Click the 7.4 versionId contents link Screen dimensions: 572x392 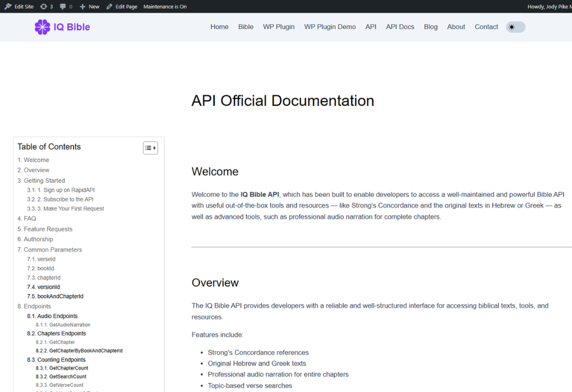(43, 287)
